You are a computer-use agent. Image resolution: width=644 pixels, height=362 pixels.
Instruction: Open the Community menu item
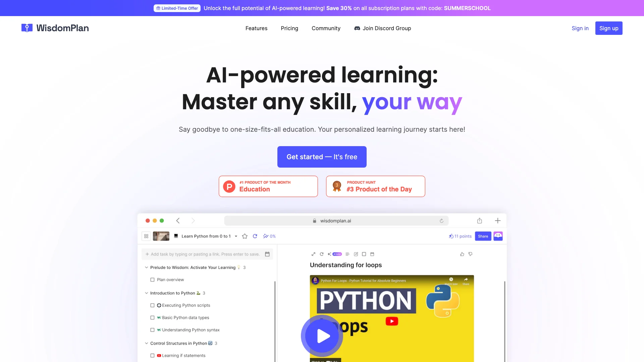click(326, 28)
